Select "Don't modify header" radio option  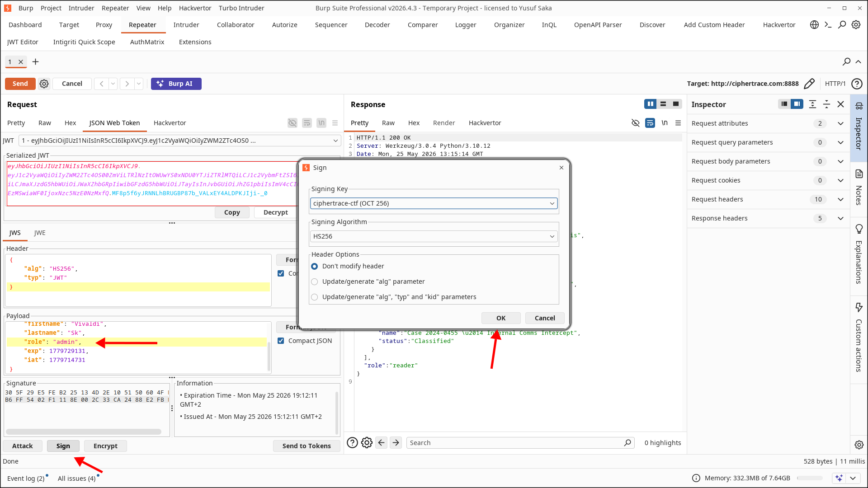314,267
